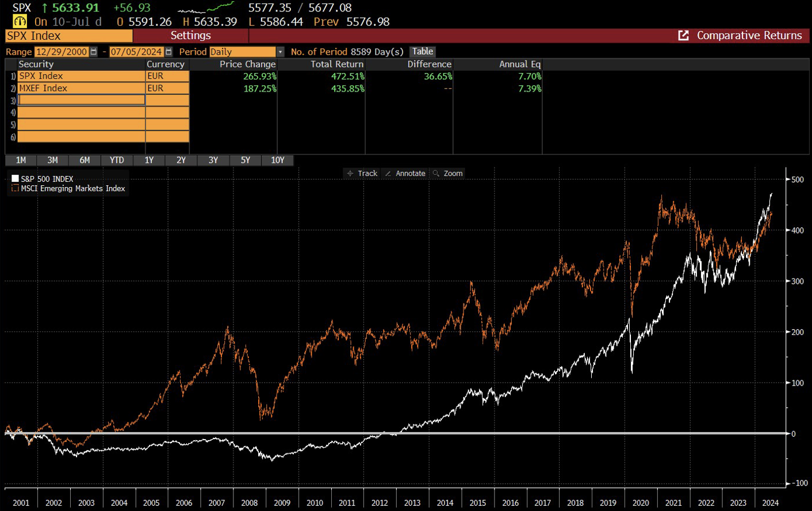The width and height of the screenshot is (812, 511).
Task: Click empty security field in row 6
Action: tap(81, 137)
